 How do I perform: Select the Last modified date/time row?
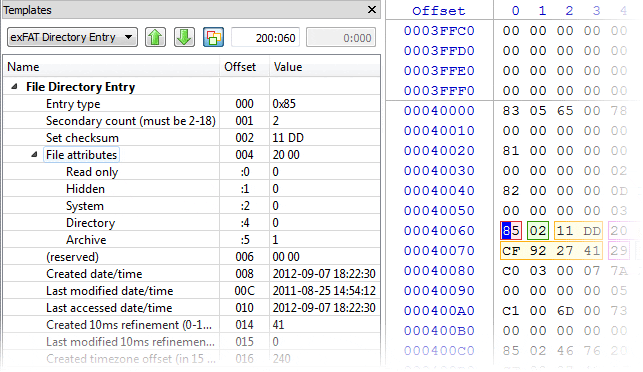pyautogui.click(x=192, y=291)
